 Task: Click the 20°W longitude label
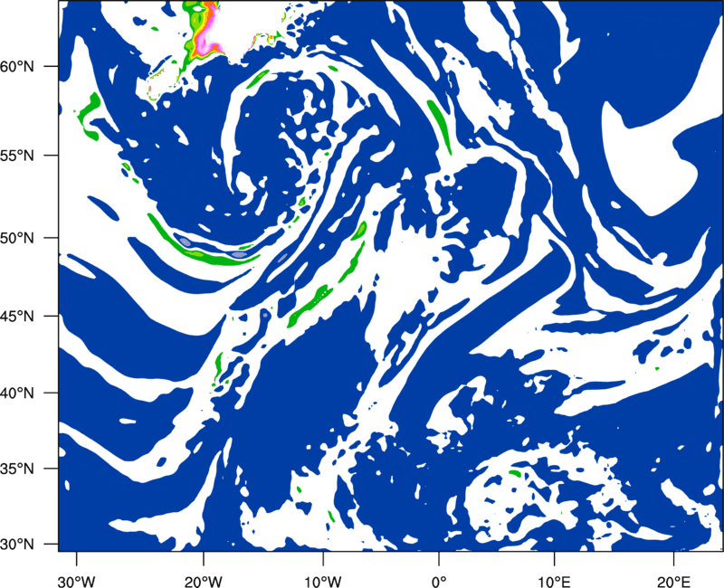click(x=204, y=582)
